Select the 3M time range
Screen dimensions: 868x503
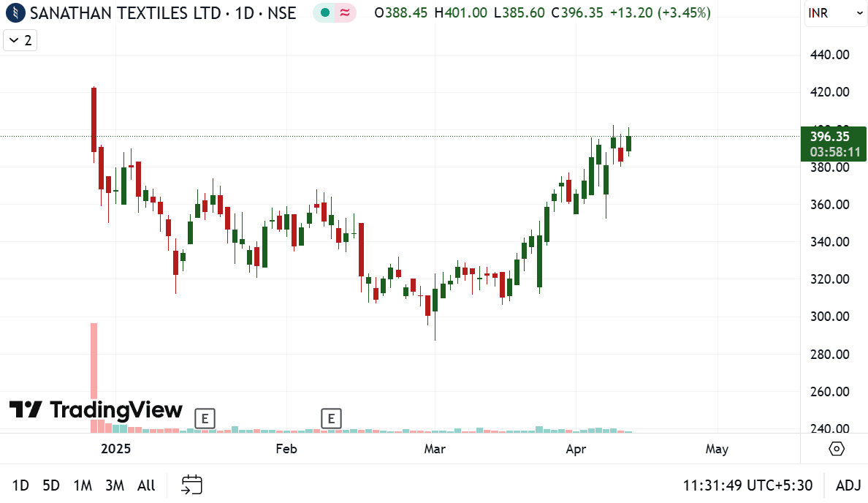pos(115,486)
